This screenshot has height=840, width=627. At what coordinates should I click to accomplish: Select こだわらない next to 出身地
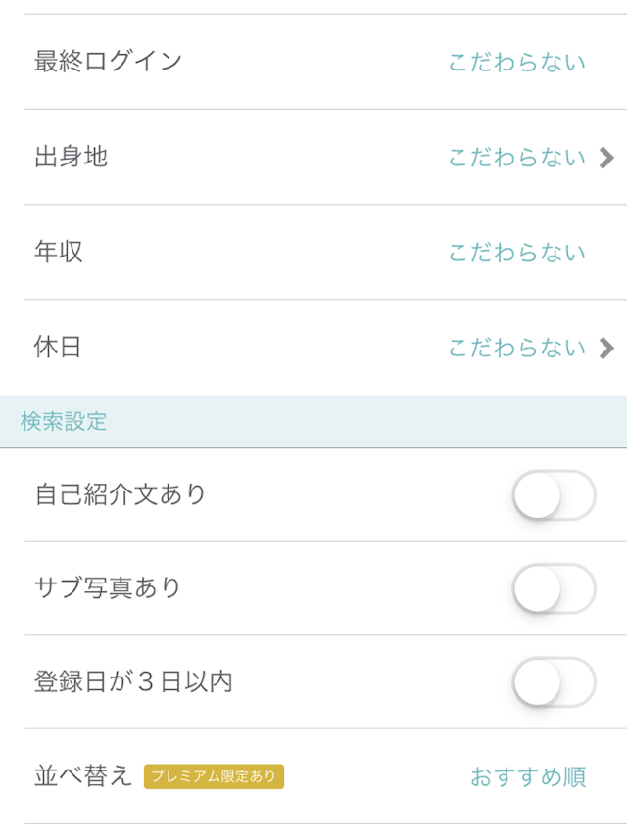(x=514, y=156)
